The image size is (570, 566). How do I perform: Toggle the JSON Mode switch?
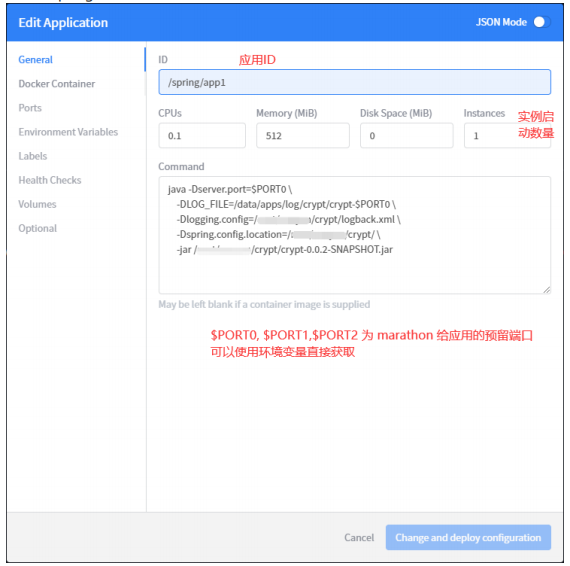[542, 22]
